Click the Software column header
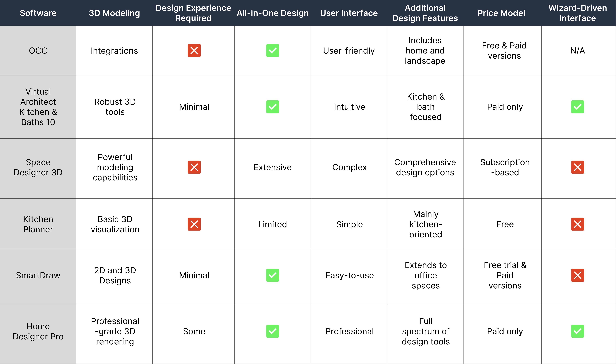 click(x=38, y=13)
